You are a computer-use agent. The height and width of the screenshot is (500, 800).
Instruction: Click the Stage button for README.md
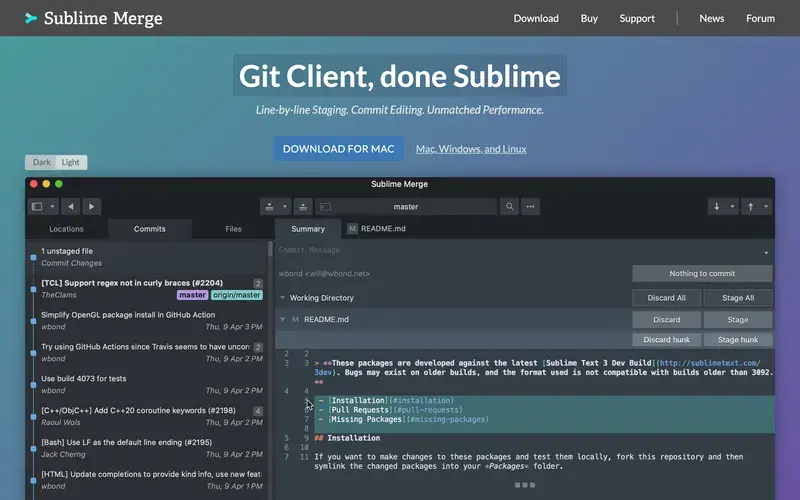[738, 320]
